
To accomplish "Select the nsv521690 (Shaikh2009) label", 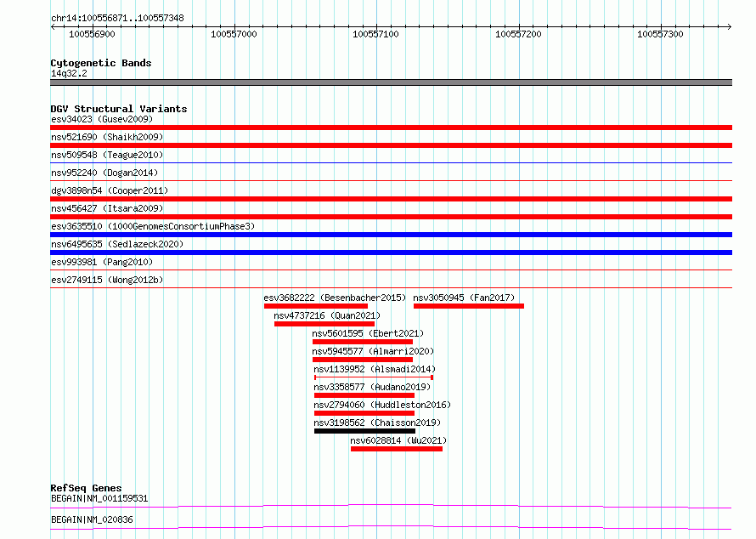I will tap(107, 137).
